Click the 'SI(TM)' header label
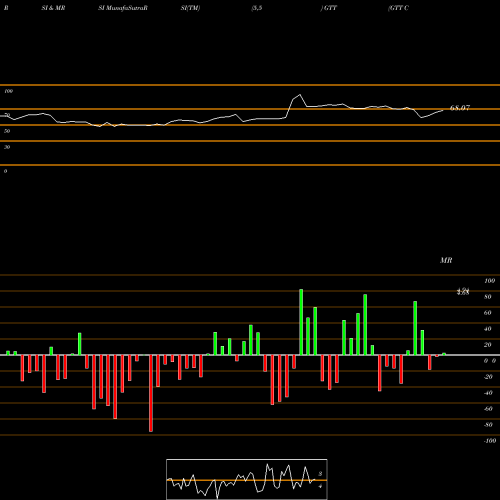The height and width of the screenshot is (500, 500). [190, 8]
